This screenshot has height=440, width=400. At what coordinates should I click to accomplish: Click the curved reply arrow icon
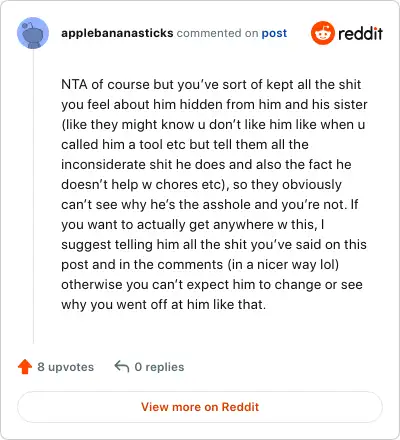[x=122, y=367]
